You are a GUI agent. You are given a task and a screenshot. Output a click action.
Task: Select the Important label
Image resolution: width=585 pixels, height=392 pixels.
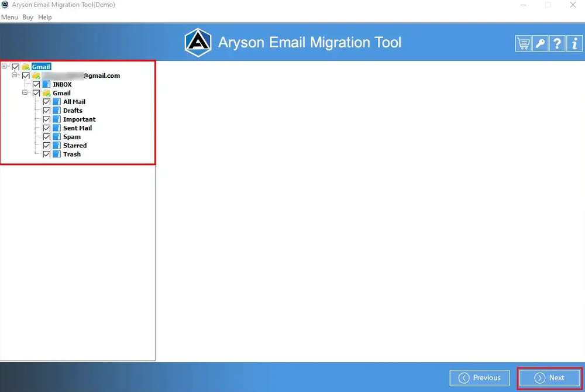(x=79, y=119)
